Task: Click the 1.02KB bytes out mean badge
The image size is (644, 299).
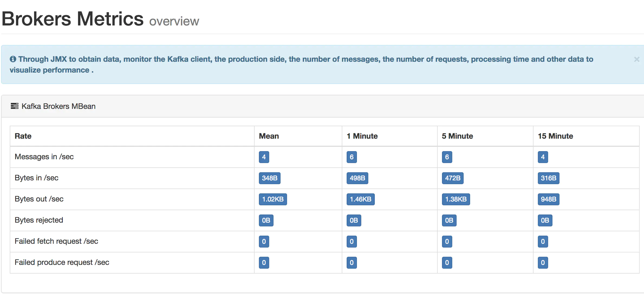Action: coord(273,199)
